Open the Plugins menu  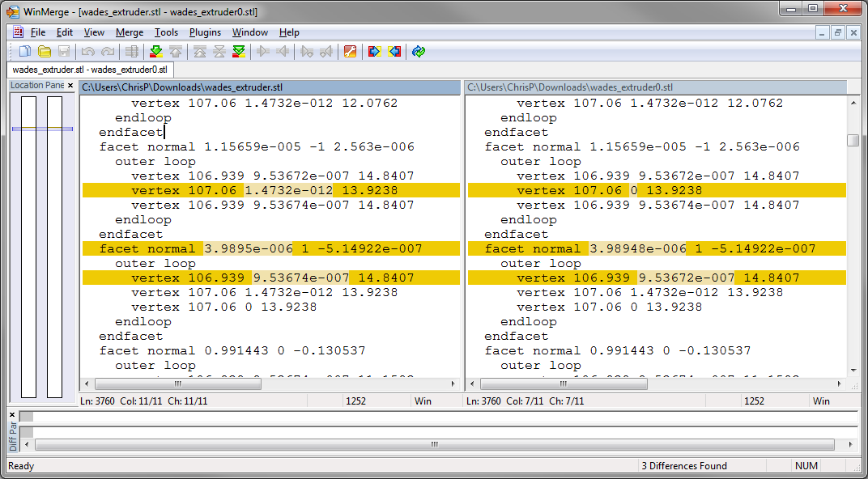point(204,32)
